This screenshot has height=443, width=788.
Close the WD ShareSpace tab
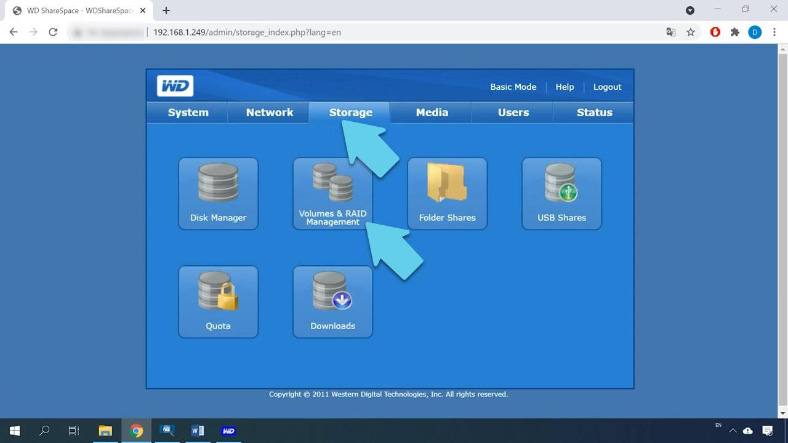point(143,11)
